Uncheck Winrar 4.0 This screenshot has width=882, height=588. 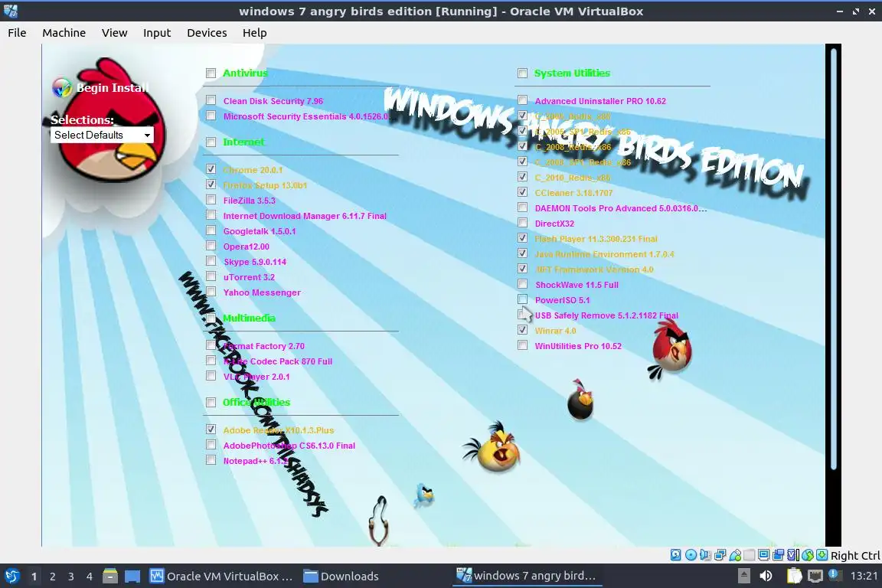[x=523, y=330]
